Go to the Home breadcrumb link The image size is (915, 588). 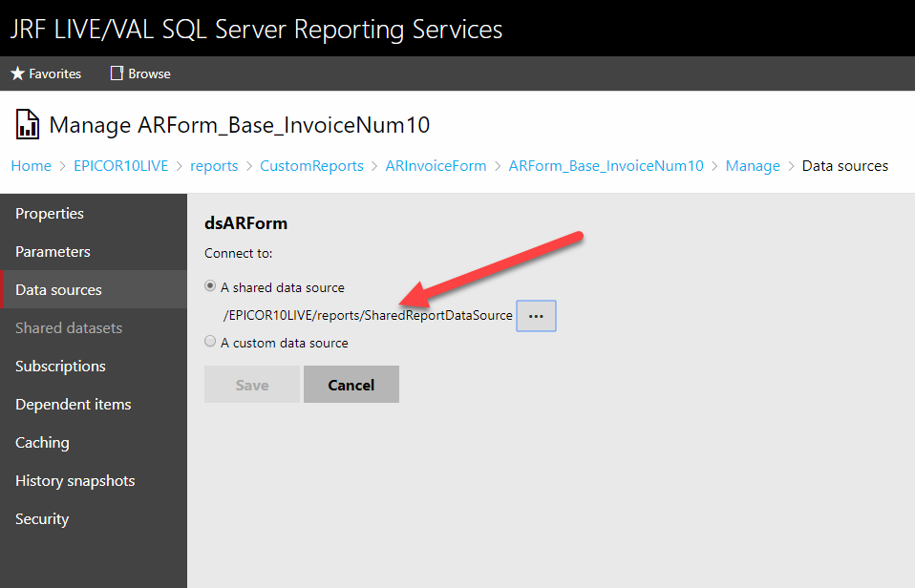tap(31, 166)
